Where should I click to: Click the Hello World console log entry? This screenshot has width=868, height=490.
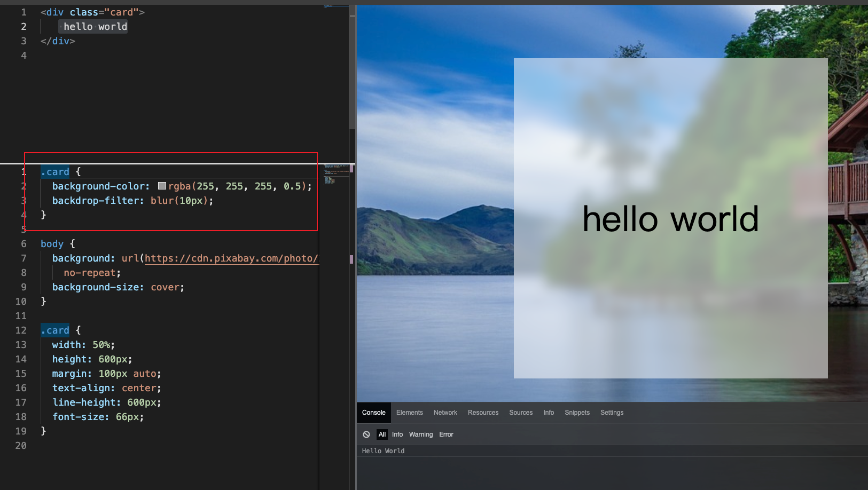pos(384,451)
